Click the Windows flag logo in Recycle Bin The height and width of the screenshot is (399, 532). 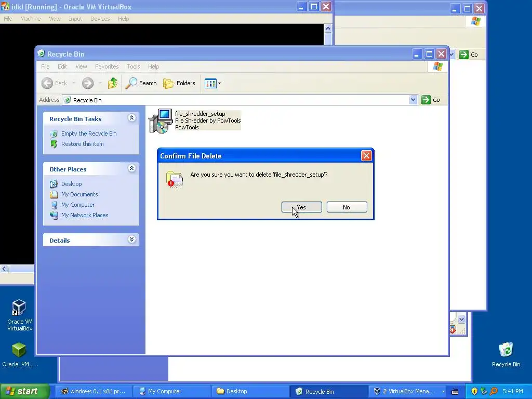pyautogui.click(x=437, y=66)
